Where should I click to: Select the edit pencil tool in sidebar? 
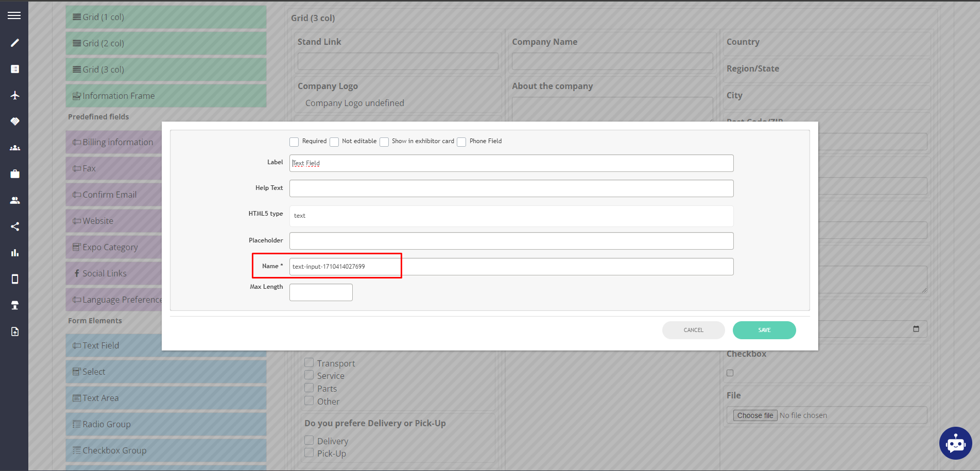(x=14, y=42)
